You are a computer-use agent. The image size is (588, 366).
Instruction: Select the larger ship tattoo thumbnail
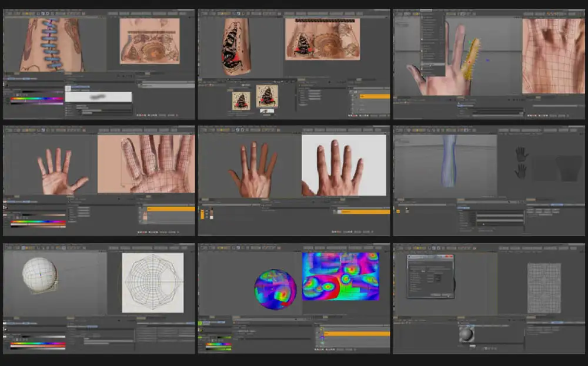pyautogui.click(x=267, y=96)
